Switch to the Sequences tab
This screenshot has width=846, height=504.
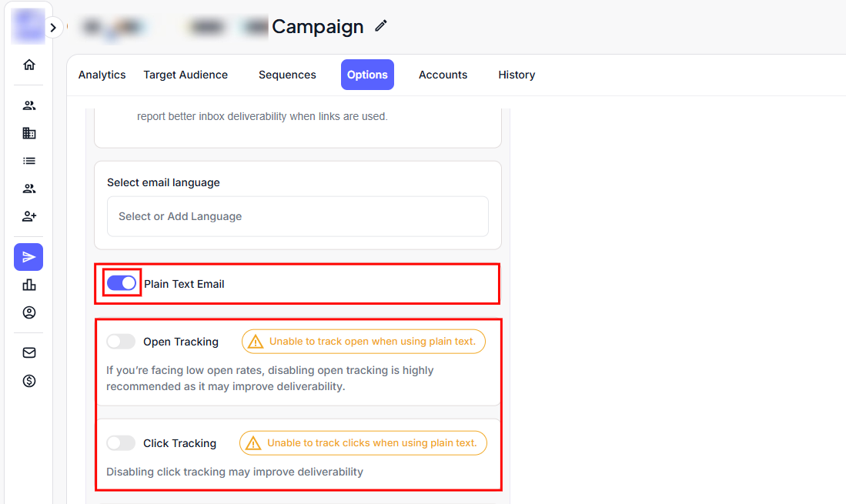pos(287,75)
